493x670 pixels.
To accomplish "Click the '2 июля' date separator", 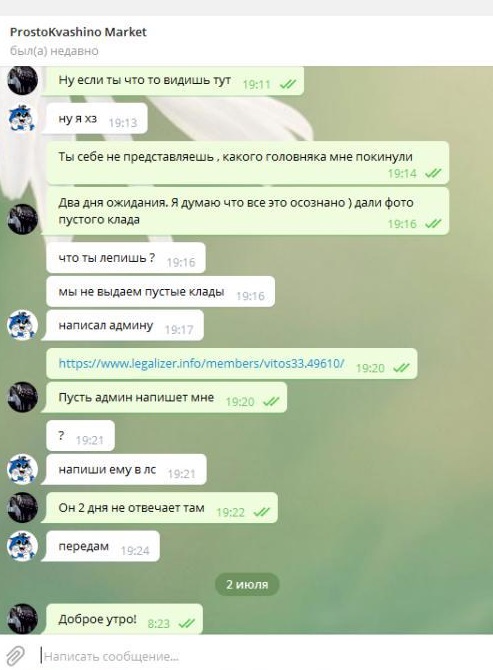I will 247,584.
